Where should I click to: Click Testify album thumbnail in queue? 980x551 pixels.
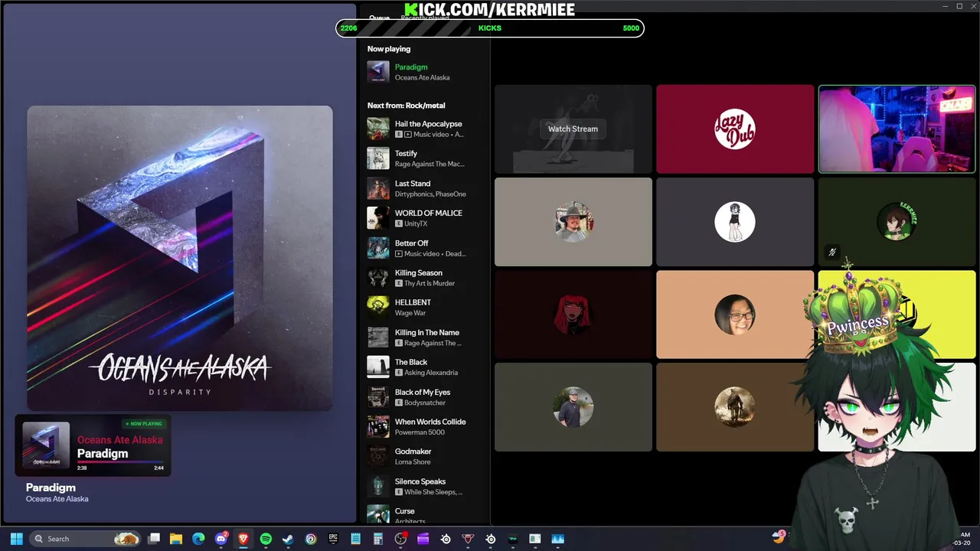click(x=378, y=158)
